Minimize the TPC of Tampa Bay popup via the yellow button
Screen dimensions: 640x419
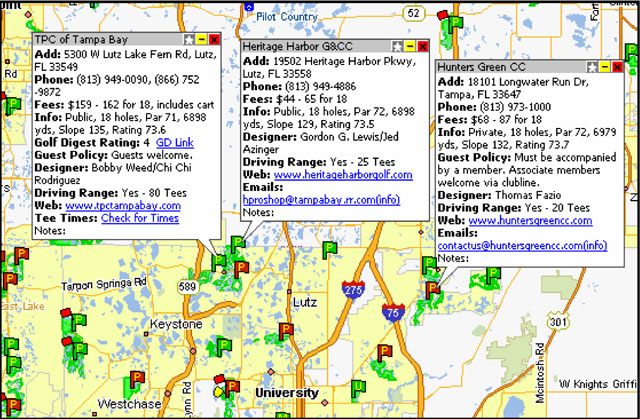coord(201,40)
